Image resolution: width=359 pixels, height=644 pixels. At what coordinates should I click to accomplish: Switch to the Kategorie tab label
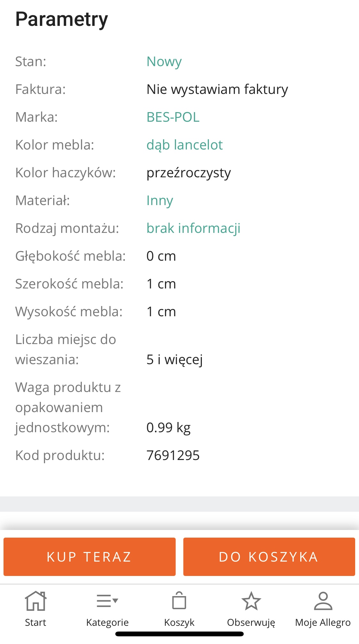point(107,622)
